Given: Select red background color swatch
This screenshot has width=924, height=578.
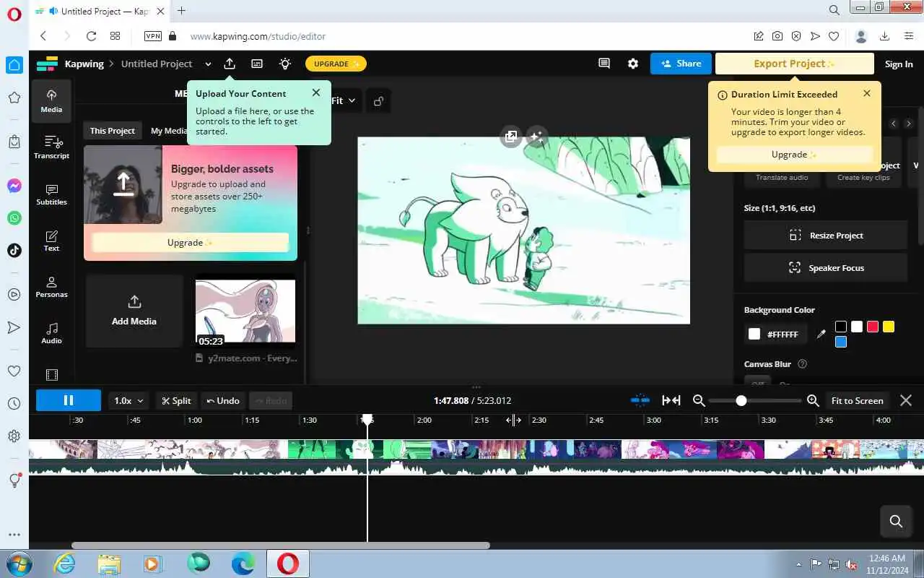Looking at the screenshot, I should pyautogui.click(x=873, y=327).
